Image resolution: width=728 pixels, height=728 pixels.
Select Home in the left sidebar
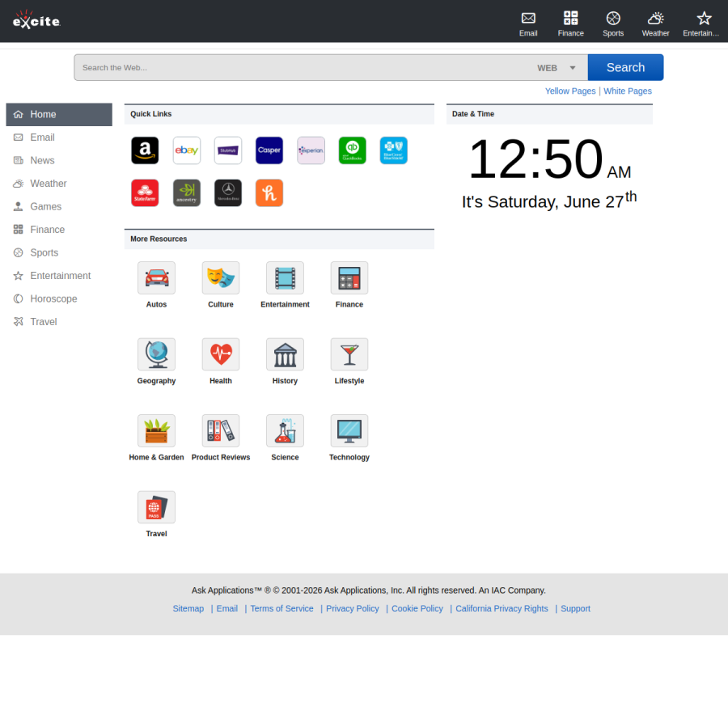59,114
